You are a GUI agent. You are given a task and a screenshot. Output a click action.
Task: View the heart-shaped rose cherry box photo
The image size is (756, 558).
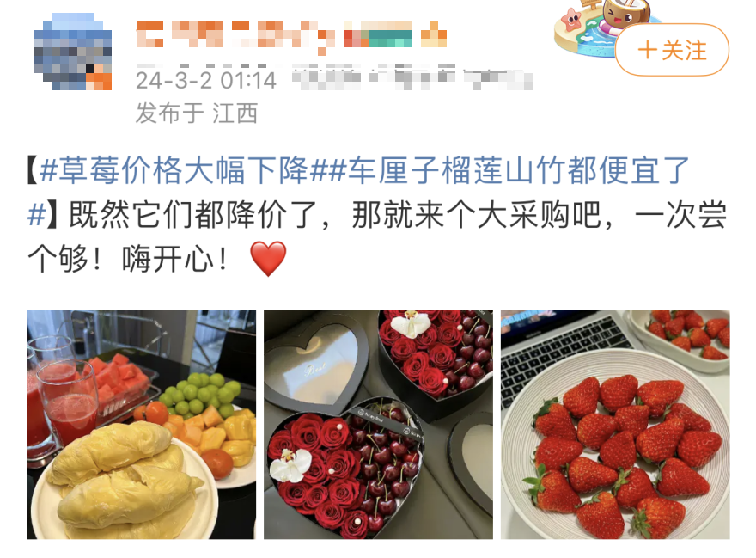[378, 424]
